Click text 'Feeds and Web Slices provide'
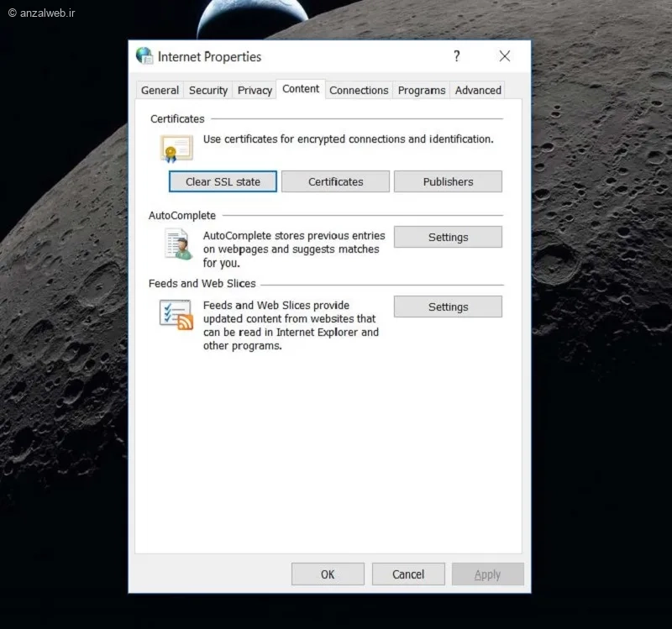The image size is (672, 629). coord(276,305)
